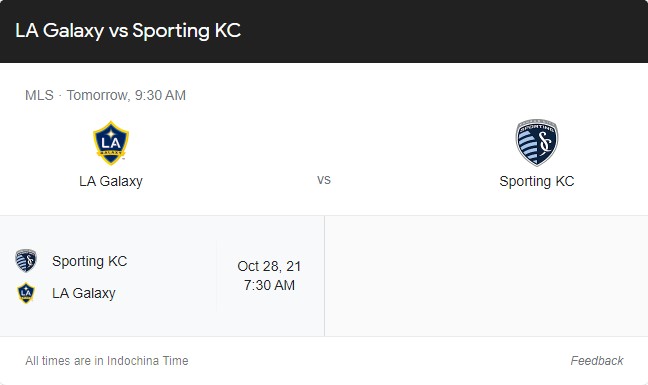Open the Feedback link
Image resolution: width=648 pixels, height=385 pixels.
tap(597, 361)
